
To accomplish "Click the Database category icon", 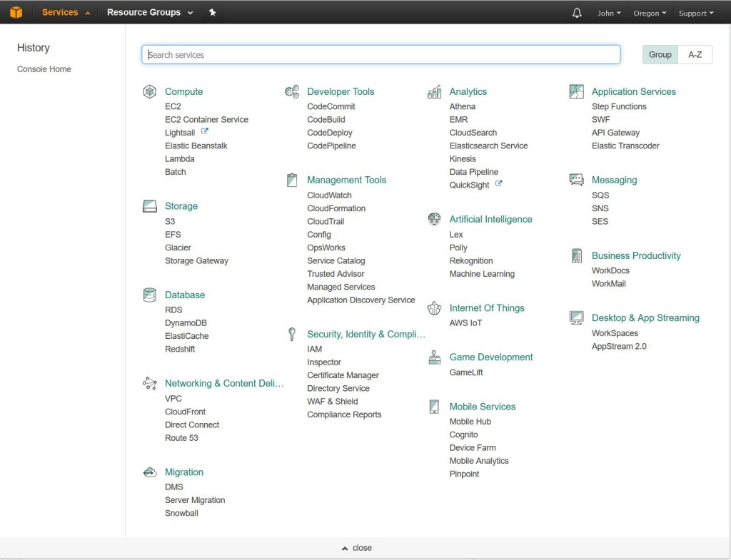I will [150, 295].
